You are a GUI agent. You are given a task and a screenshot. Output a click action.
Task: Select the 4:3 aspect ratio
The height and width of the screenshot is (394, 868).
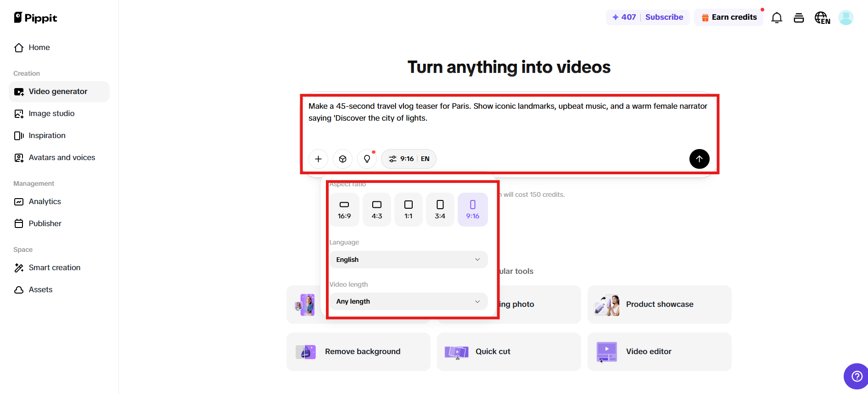[x=377, y=210]
